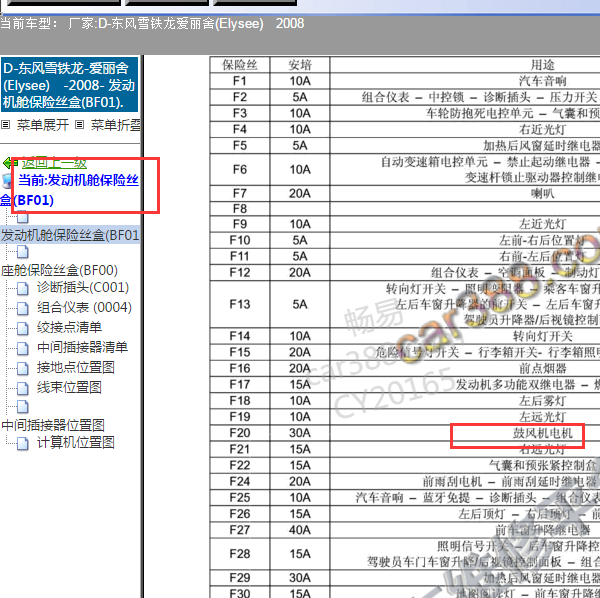Select fuse cell F13

[x=240, y=304]
